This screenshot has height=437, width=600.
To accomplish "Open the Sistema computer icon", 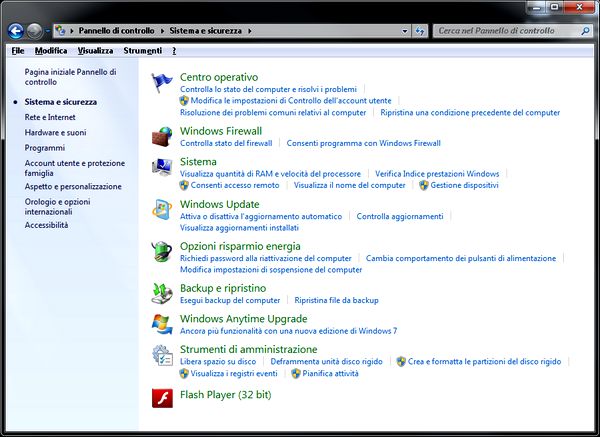I will [162, 167].
